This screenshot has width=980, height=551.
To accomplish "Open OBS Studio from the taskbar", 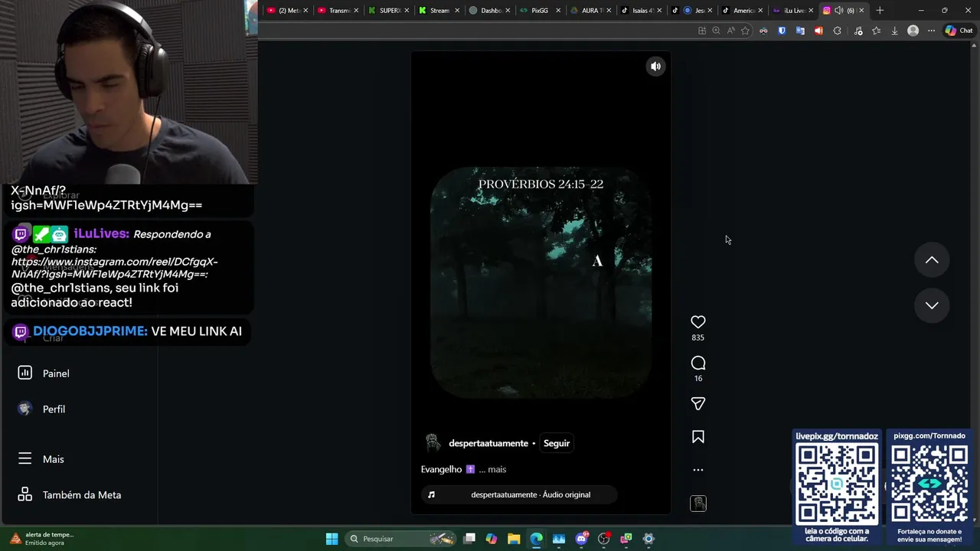I will click(x=603, y=539).
